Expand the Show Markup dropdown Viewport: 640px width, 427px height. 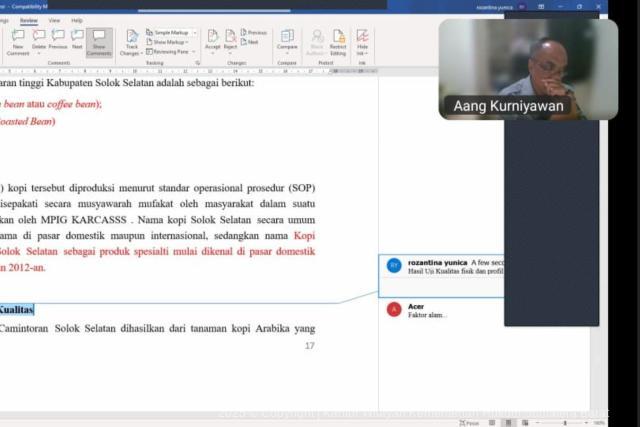pos(171,42)
